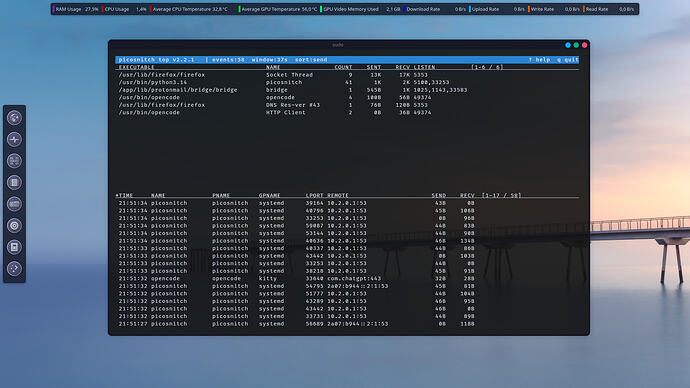This screenshot has width=690, height=388.
Task: Select the event row with LPORT 38218
Action: pyautogui.click(x=348, y=271)
